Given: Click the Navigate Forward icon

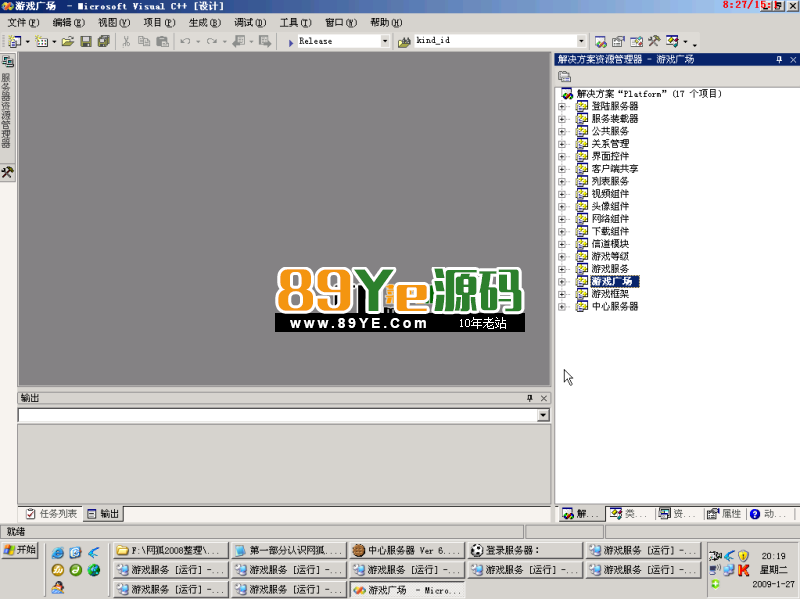Looking at the screenshot, I should (x=265, y=41).
